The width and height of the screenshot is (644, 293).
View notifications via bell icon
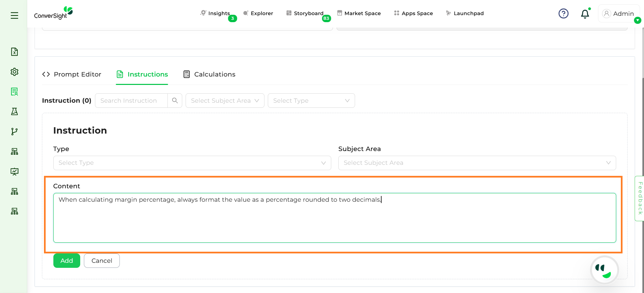coord(585,14)
